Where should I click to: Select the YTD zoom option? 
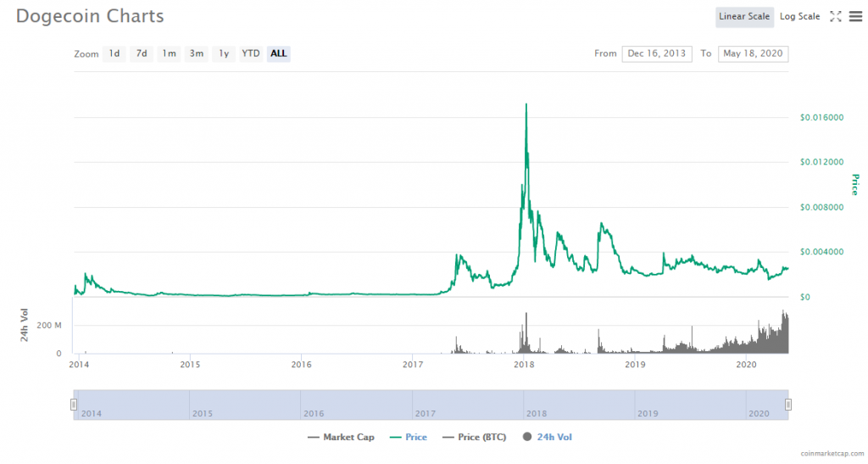click(x=251, y=53)
